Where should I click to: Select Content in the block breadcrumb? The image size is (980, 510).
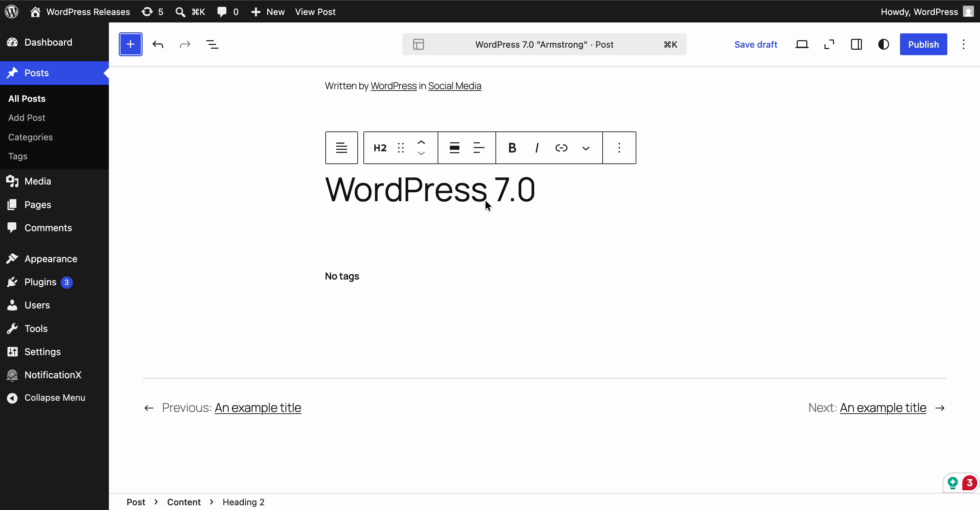coord(184,502)
